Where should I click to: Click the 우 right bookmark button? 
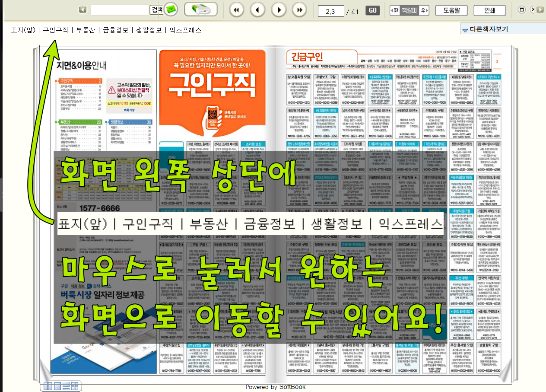pos(424,10)
